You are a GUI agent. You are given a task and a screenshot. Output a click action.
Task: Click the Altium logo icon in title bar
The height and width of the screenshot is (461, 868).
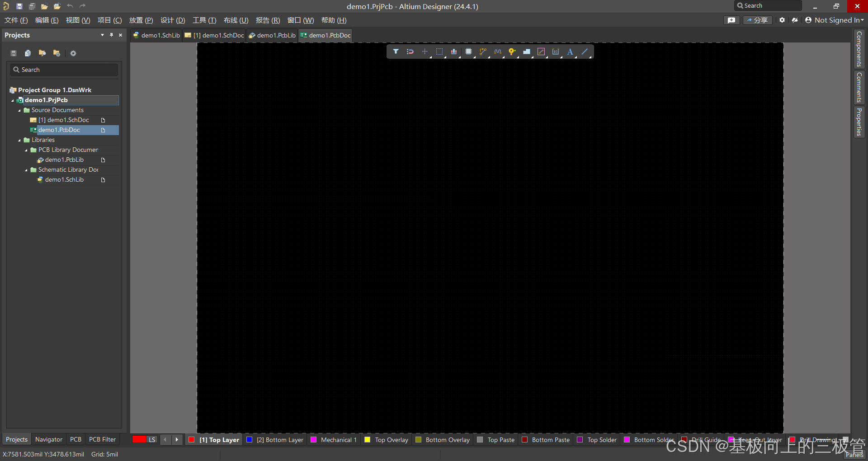tap(6, 6)
